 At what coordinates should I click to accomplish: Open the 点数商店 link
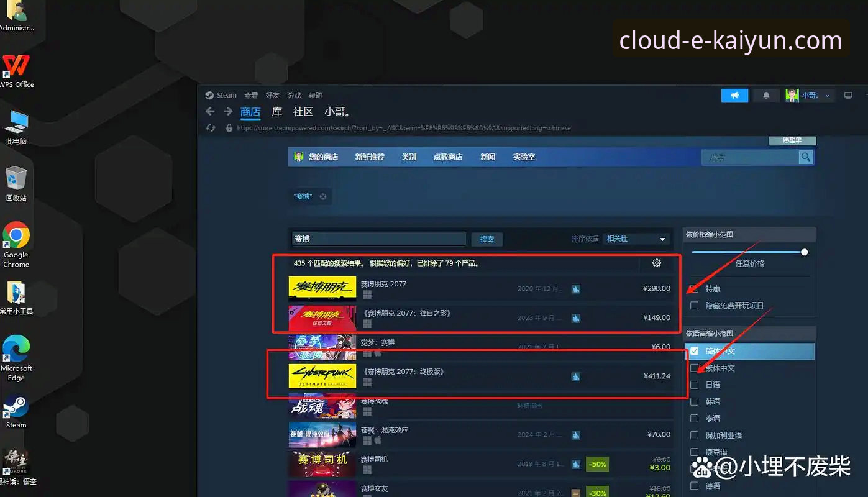(x=448, y=157)
